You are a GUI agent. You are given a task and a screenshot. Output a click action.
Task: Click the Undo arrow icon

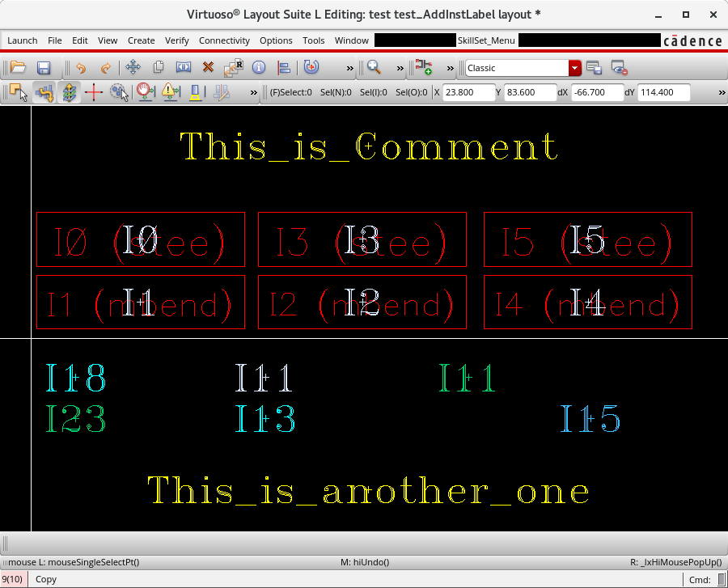click(x=81, y=68)
